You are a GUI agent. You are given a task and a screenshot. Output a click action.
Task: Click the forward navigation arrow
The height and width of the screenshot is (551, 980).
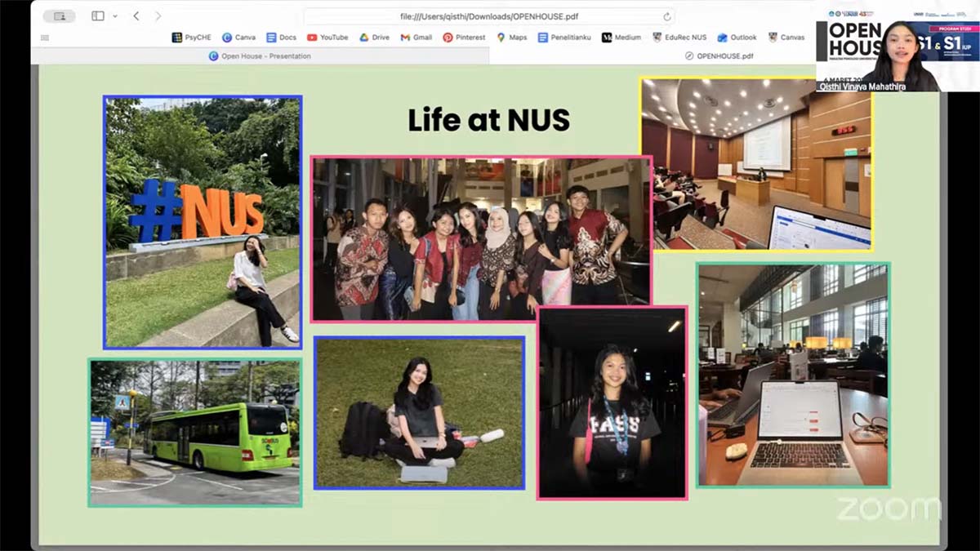coord(158,16)
